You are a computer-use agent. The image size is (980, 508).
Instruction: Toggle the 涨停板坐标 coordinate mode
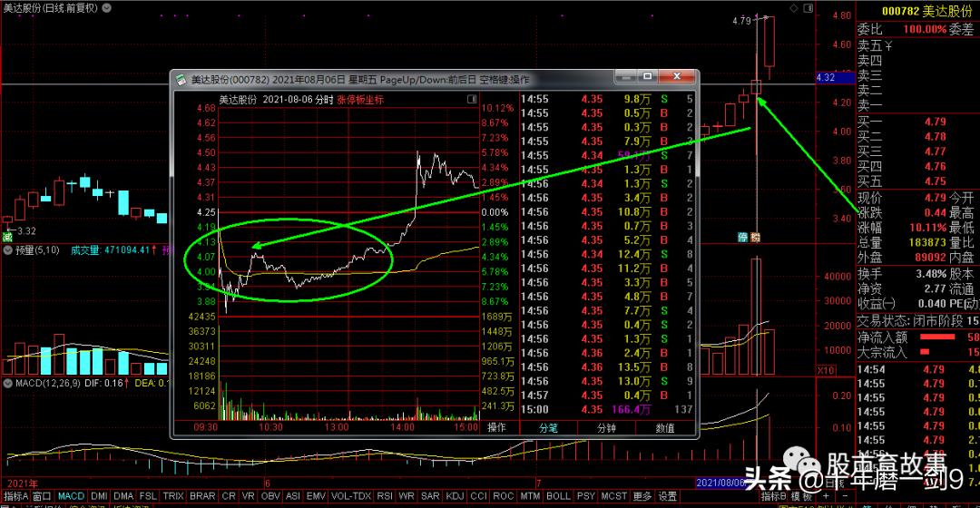pyautogui.click(x=360, y=100)
